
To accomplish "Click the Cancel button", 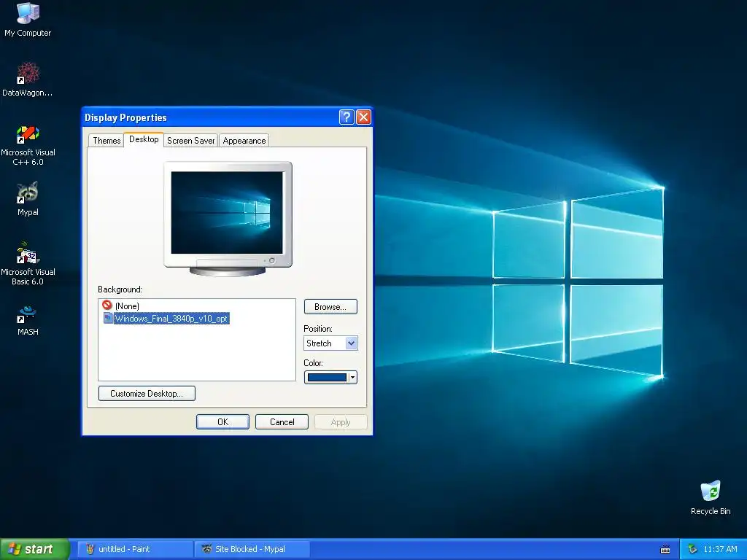I will [x=282, y=422].
